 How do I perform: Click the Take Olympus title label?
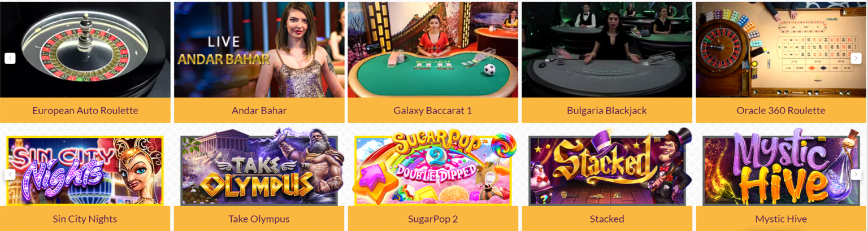[x=259, y=219]
